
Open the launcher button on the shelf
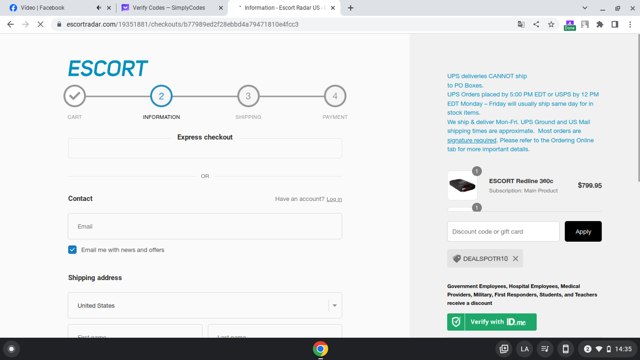(x=11, y=349)
